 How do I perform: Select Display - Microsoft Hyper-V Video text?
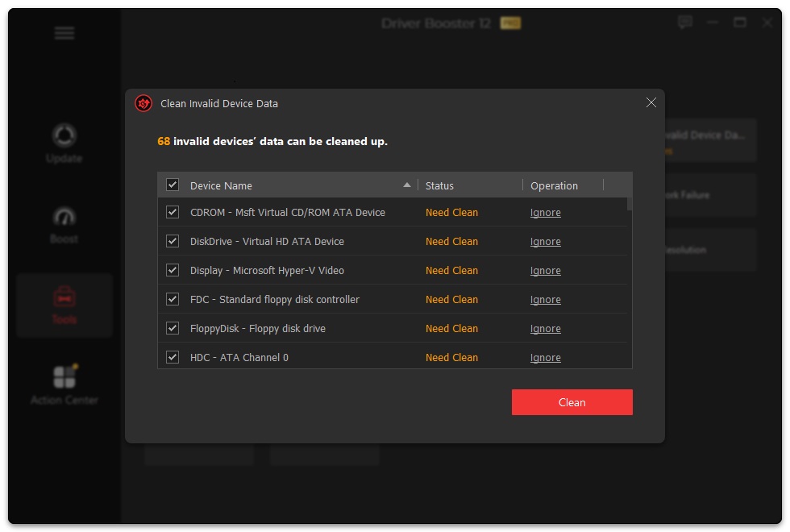267,271
